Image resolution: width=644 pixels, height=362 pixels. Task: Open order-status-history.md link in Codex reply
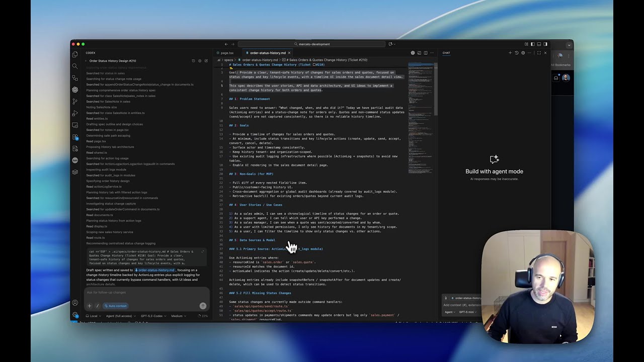pyautogui.click(x=155, y=270)
